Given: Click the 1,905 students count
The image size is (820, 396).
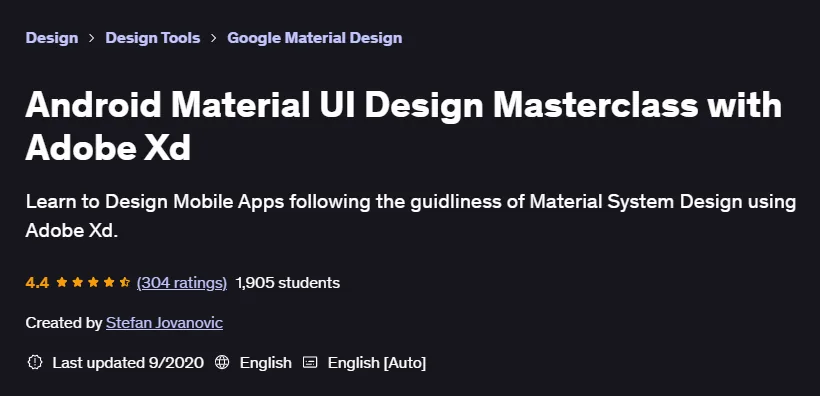Looking at the screenshot, I should [288, 283].
